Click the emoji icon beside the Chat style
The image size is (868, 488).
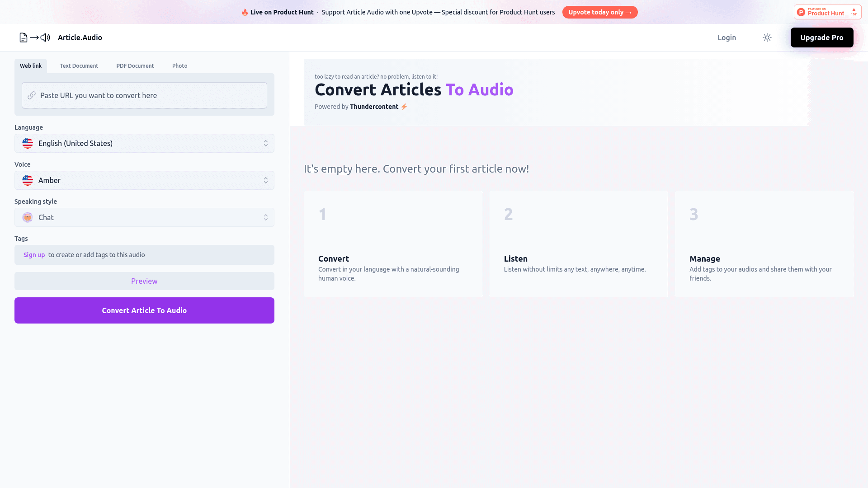tap(28, 217)
